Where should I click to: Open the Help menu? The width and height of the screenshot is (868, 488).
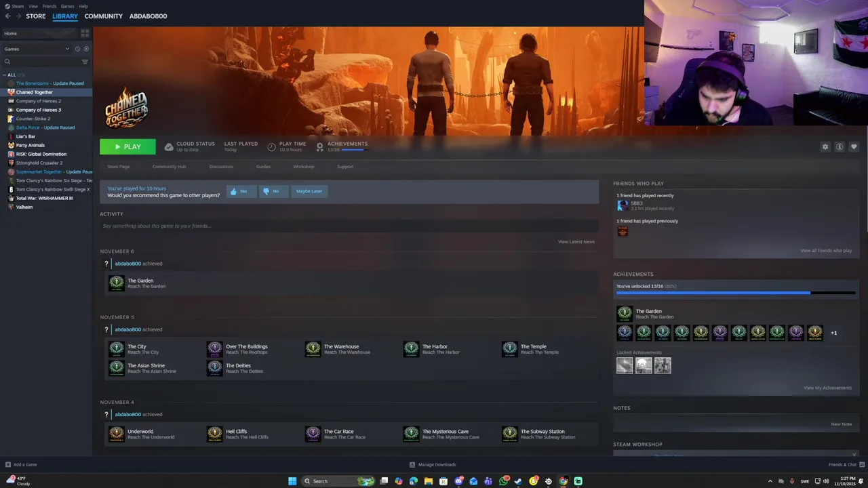(83, 6)
